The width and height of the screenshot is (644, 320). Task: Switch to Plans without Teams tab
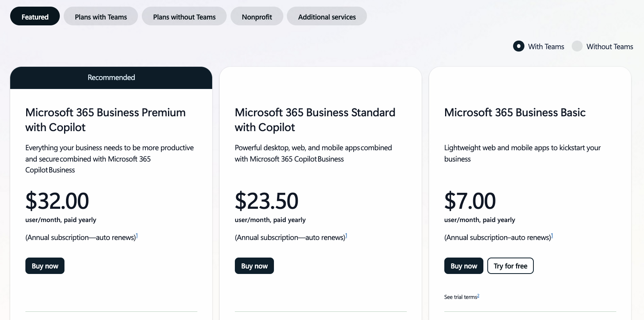click(184, 16)
